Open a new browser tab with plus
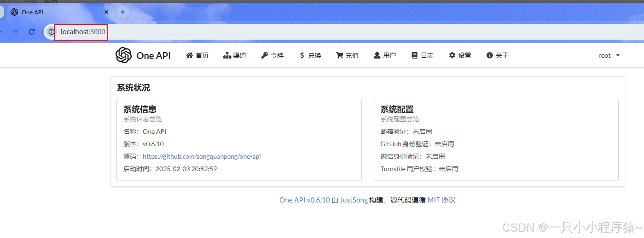Viewport: 644px width, 238px height. 122,12
